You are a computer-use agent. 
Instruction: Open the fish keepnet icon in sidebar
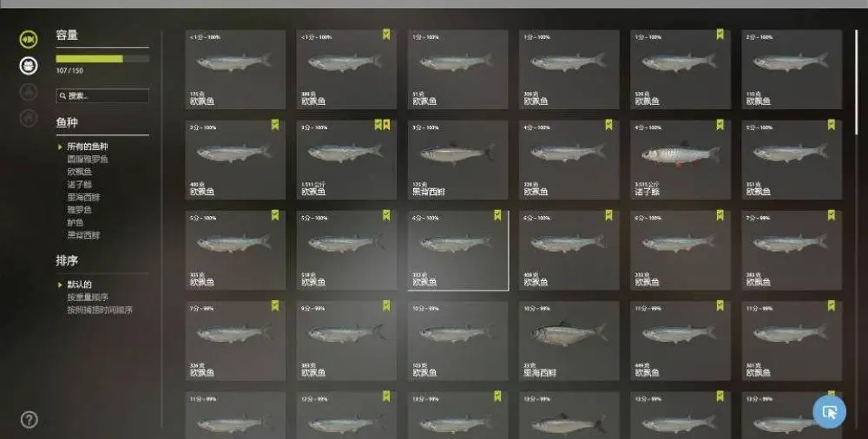(29, 39)
